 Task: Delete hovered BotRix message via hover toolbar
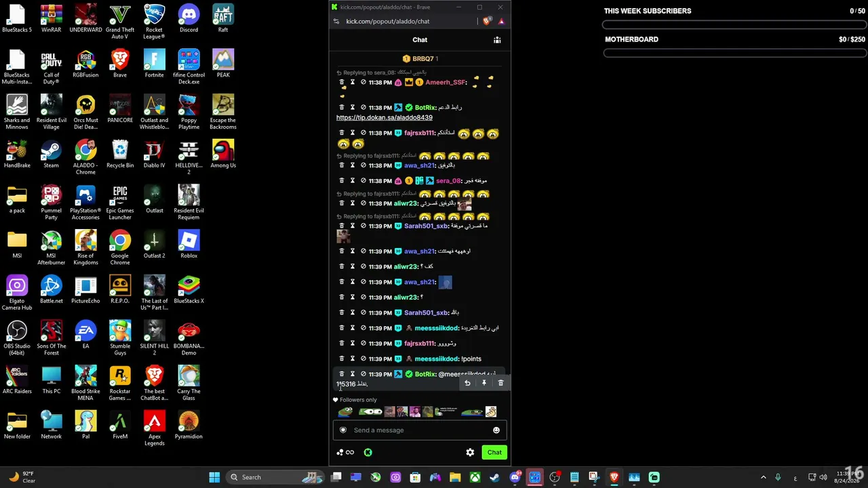click(x=501, y=384)
